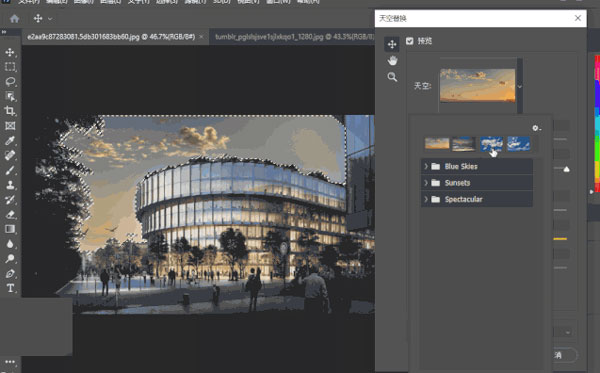The image size is (600, 373).
Task: Choose the second dark sunset sky thumbnail
Action: tap(463, 143)
